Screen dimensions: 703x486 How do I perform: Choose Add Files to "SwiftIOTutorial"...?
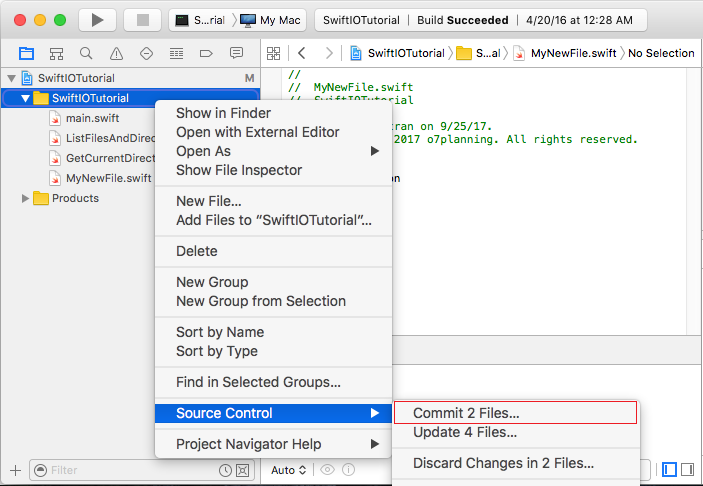273,220
